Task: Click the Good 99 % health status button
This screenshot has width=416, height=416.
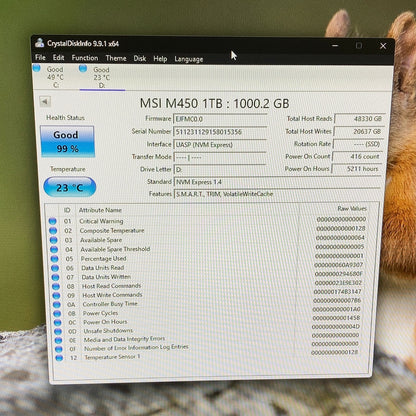Action: [67, 141]
